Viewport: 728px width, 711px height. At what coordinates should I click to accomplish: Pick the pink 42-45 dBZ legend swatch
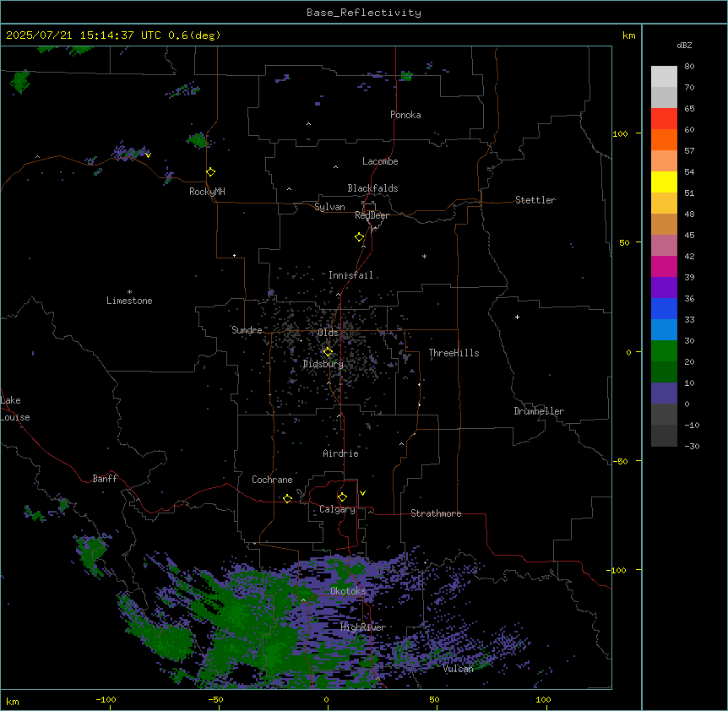[664, 246]
